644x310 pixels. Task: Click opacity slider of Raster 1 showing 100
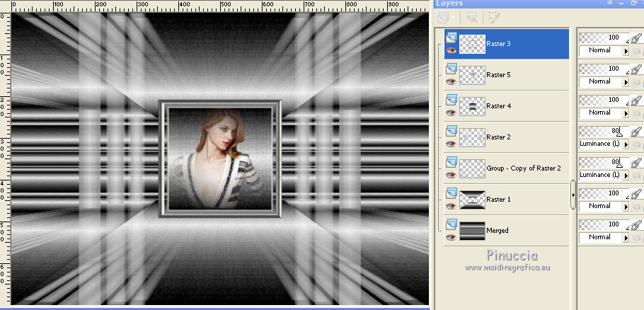604,194
